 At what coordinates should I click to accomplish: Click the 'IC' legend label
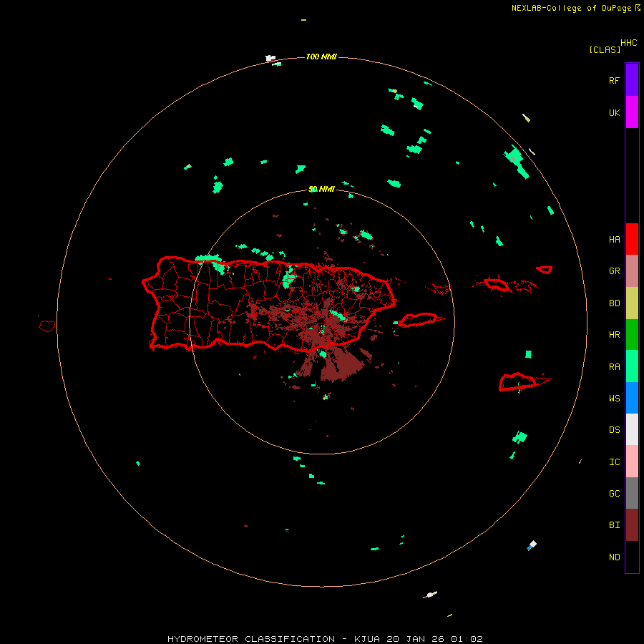pyautogui.click(x=614, y=462)
